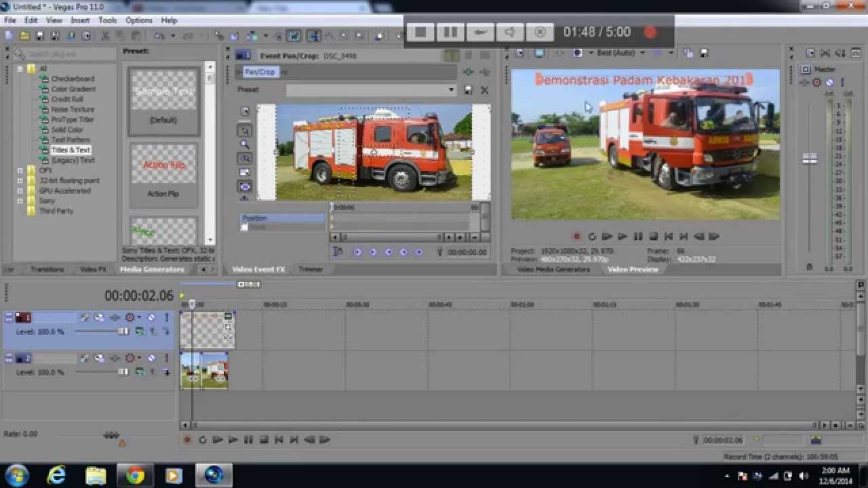Stop the screen recording with the square button
Screen dimensions: 868x488
click(420, 32)
